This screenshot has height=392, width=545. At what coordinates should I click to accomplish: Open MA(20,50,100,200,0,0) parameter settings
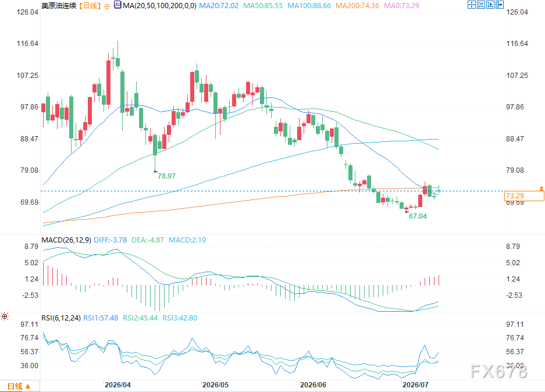coord(159,6)
